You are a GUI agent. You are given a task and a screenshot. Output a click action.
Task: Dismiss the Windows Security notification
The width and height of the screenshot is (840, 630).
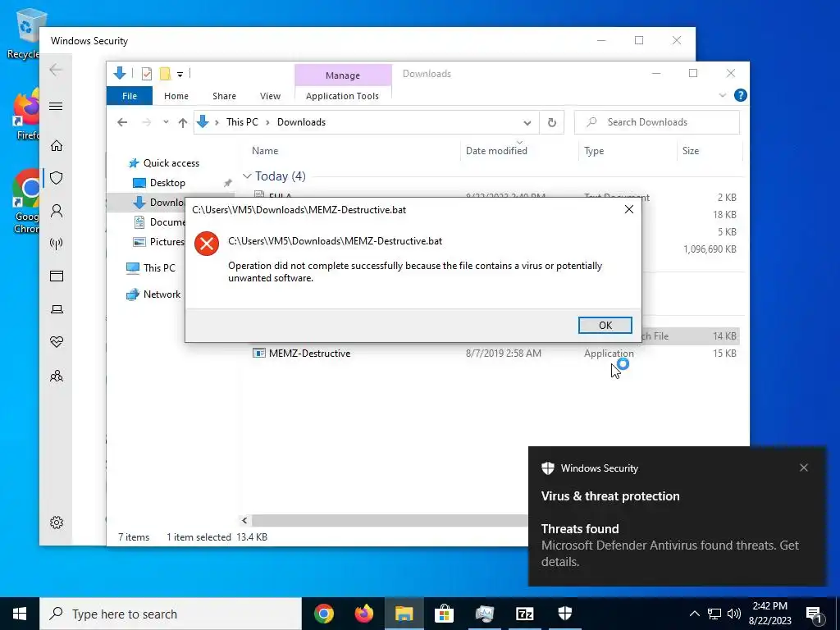click(804, 468)
